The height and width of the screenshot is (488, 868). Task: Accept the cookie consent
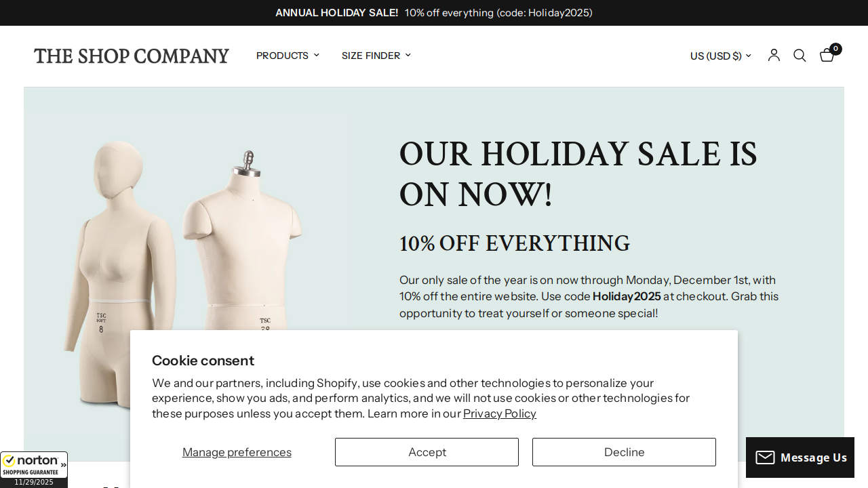click(427, 452)
